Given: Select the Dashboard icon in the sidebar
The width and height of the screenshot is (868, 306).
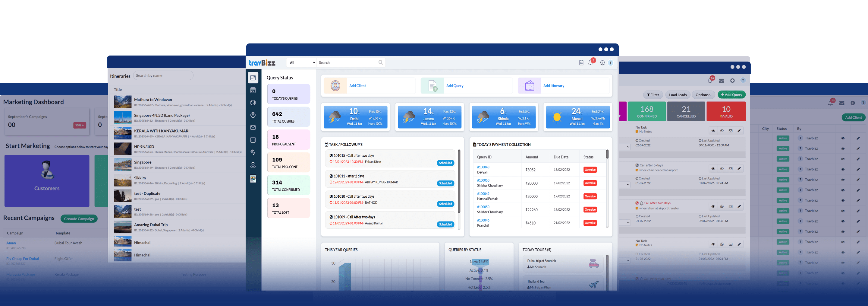Looking at the screenshot, I should coord(253,78).
